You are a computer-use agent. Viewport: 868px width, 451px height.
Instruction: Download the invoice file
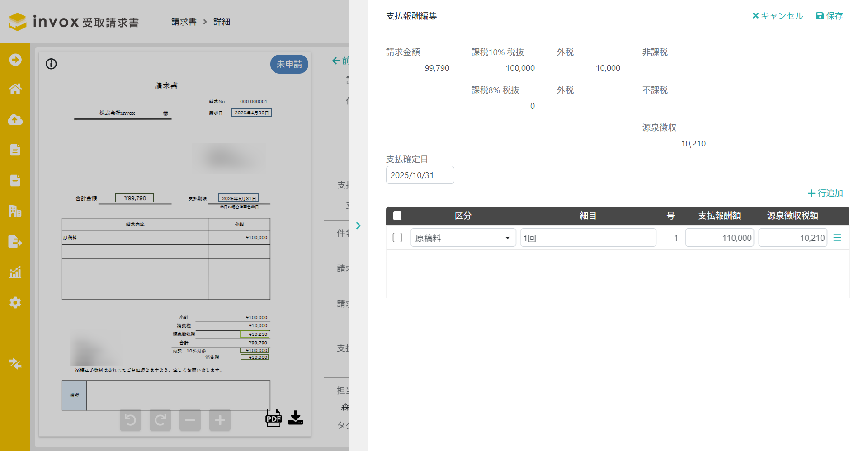pos(296,418)
